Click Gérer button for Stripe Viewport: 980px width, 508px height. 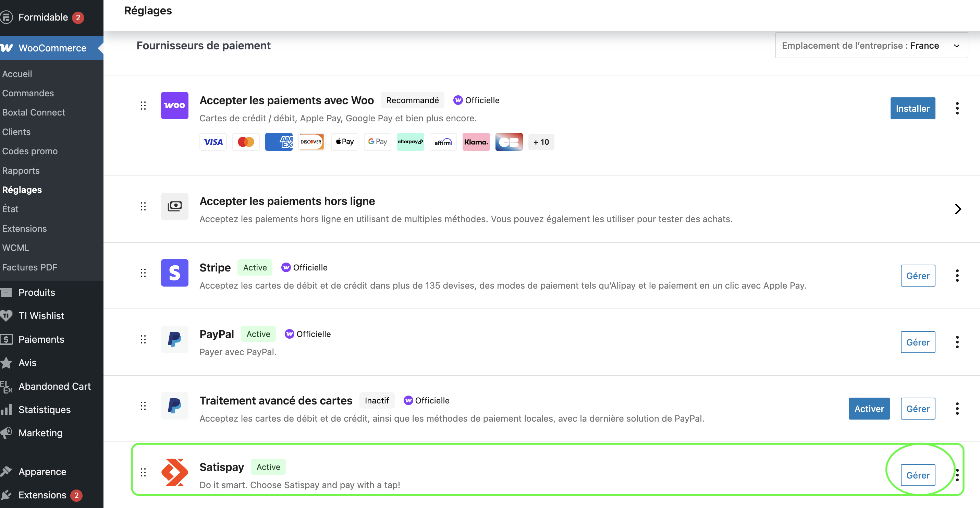click(917, 276)
